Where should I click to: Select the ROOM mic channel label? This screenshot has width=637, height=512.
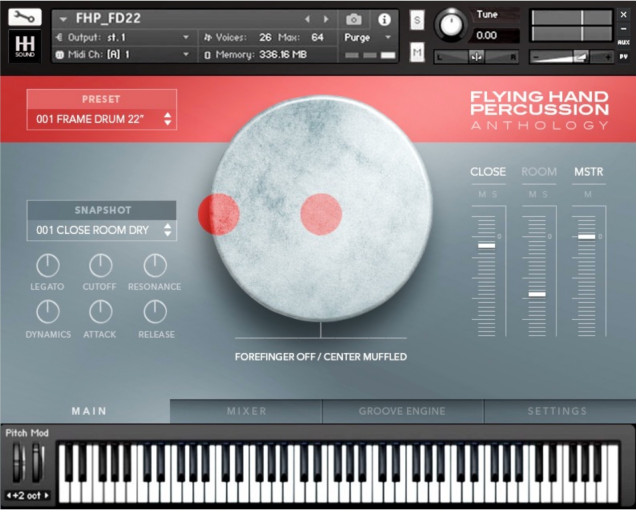click(539, 172)
